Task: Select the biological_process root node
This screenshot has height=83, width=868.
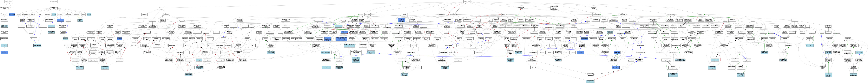Action: click(x=467, y=2)
